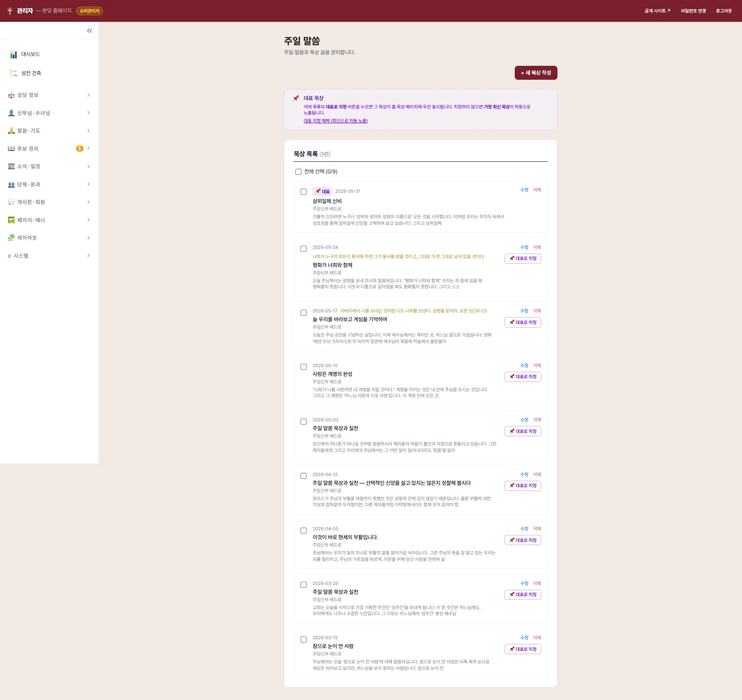The width and height of the screenshot is (742, 700).
Task: Open 공개 사이트 external link
Action: [x=657, y=11]
